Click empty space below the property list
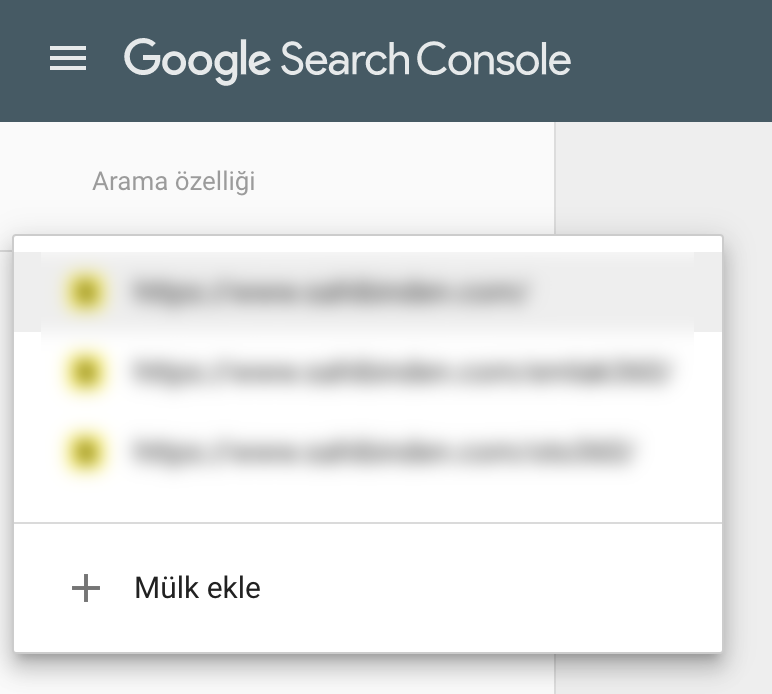Screen dimensions: 772x694 click(x=368, y=506)
